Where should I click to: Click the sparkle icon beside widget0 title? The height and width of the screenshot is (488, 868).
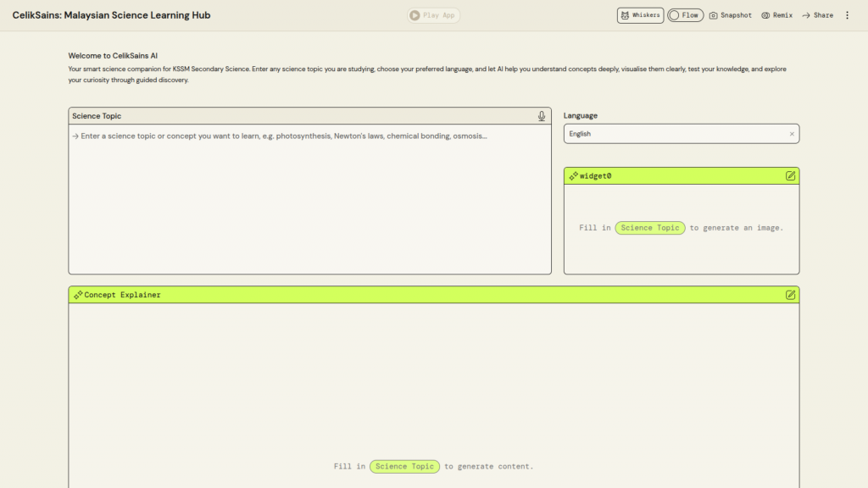[574, 176]
